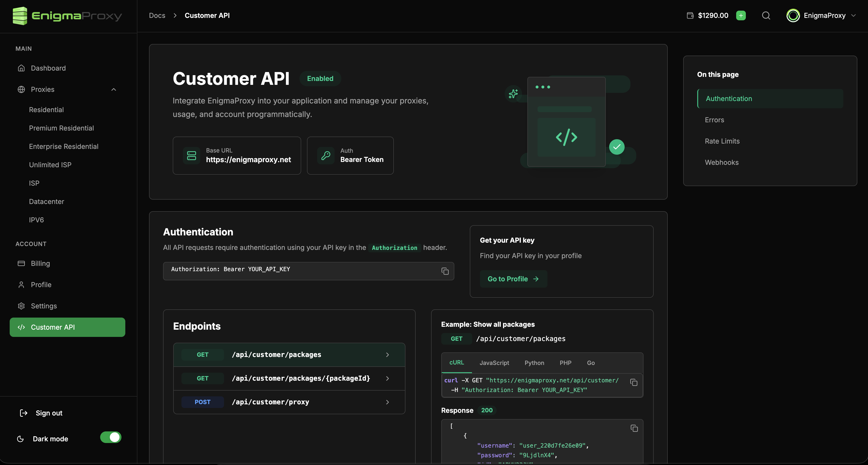This screenshot has height=465, width=868.
Task: Open the Settings page
Action: pyautogui.click(x=67, y=306)
